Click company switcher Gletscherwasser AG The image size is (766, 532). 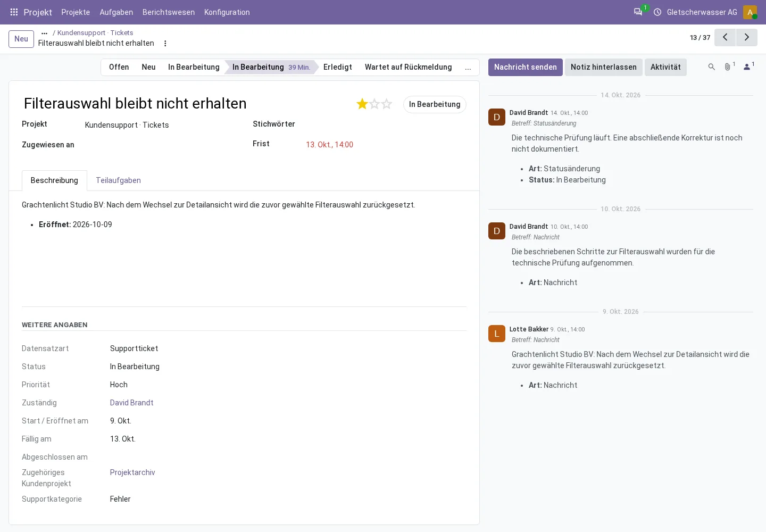pyautogui.click(x=702, y=12)
